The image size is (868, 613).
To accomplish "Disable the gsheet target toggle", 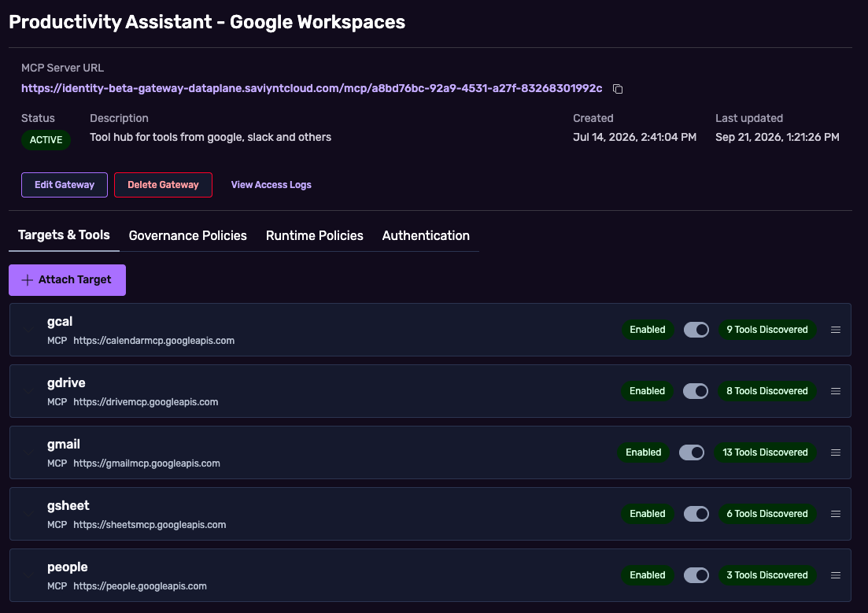I will click(696, 515).
